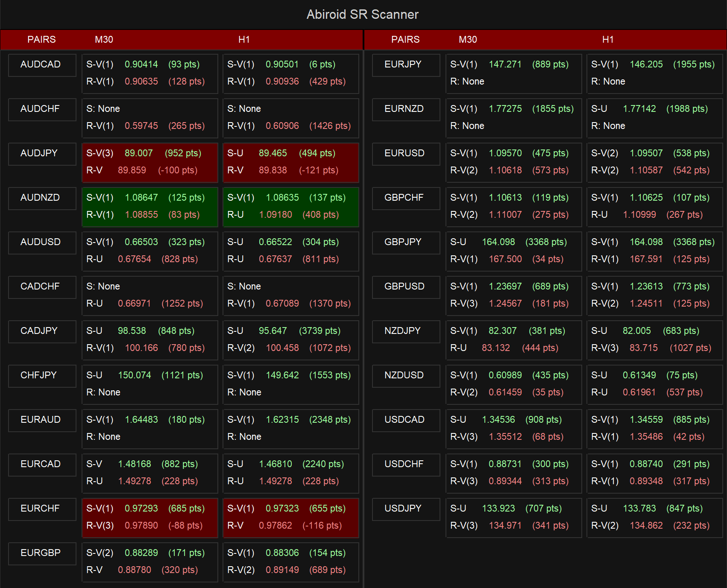Click AUDJPY M30 support value 89.007
Screen dimensions: 727x588
[138, 153]
